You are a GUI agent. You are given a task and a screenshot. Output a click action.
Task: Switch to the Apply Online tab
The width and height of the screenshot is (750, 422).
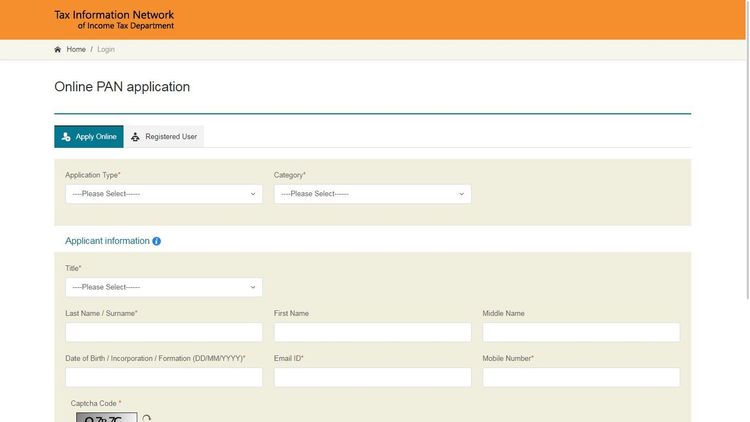89,137
